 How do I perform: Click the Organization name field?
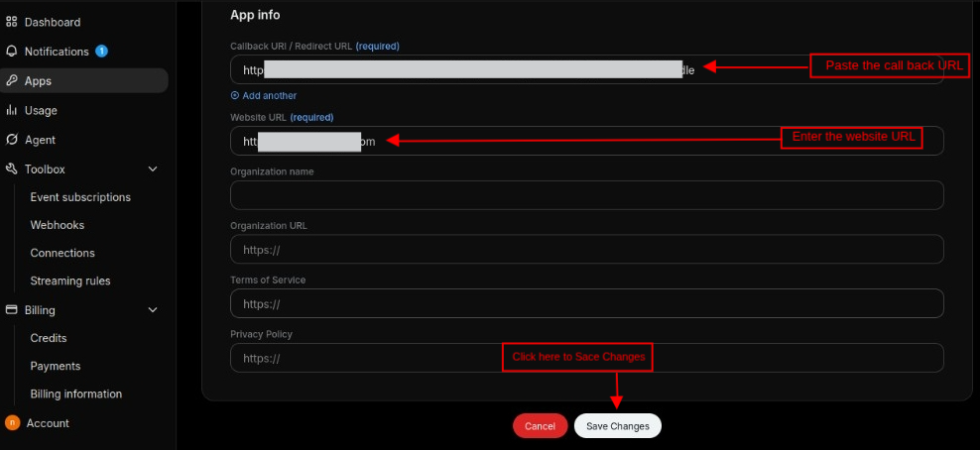[587, 195]
